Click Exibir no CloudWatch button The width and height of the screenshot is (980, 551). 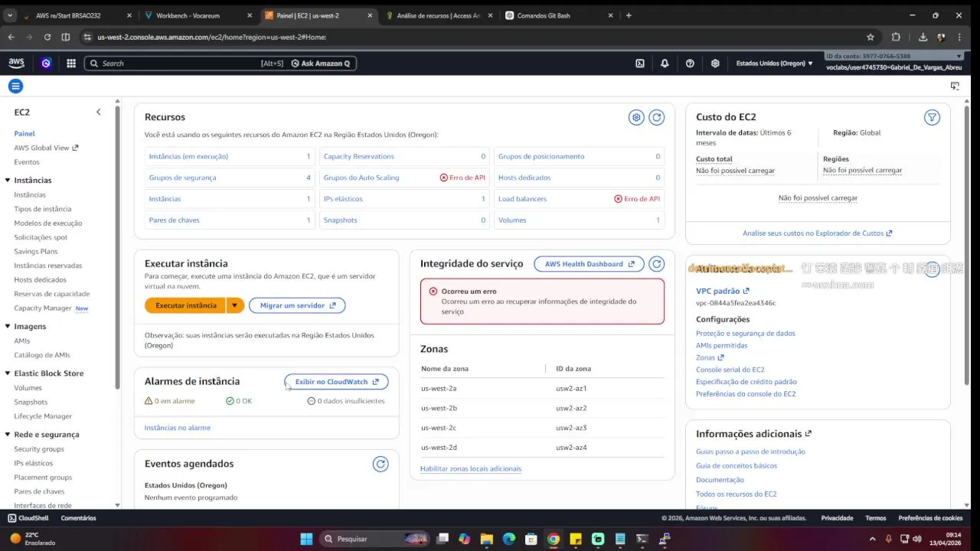click(336, 382)
